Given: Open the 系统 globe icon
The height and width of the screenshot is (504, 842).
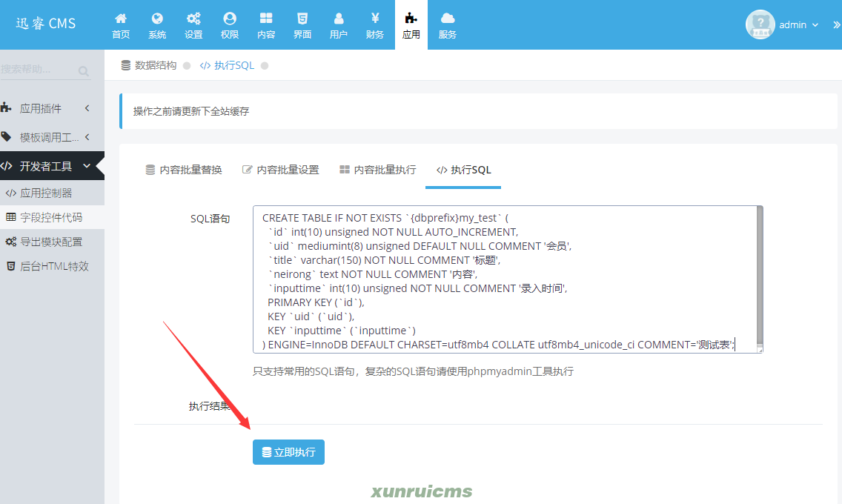Looking at the screenshot, I should (x=157, y=19).
